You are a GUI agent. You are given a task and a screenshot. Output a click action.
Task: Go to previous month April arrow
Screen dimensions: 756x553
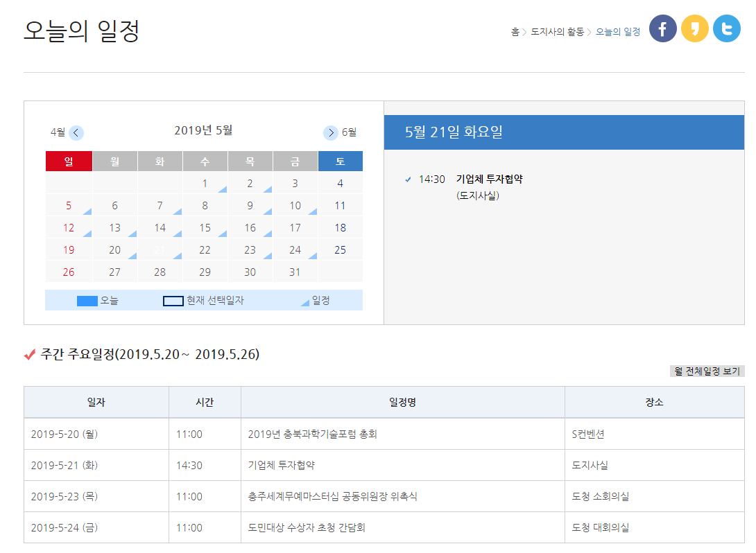pos(76,132)
